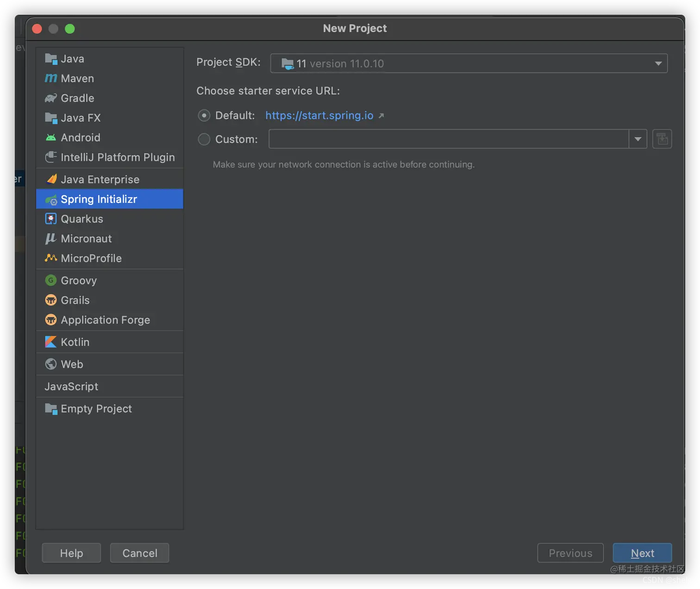Click the MicroProfile icon

click(51, 258)
